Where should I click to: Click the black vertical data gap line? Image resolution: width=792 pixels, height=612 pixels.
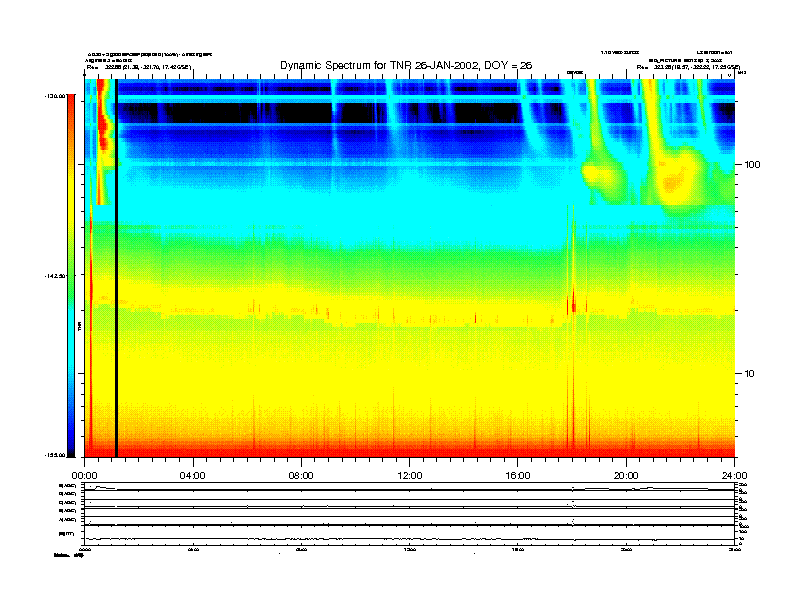116,268
